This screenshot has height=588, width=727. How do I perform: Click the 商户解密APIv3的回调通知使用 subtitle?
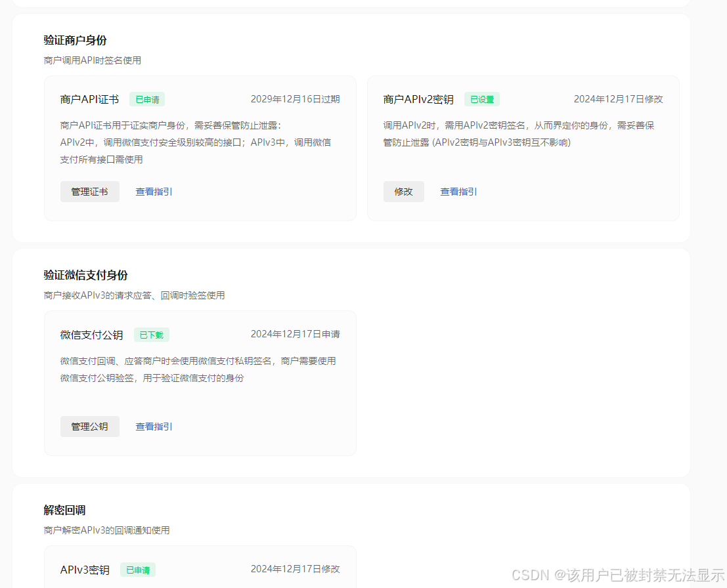tap(106, 530)
